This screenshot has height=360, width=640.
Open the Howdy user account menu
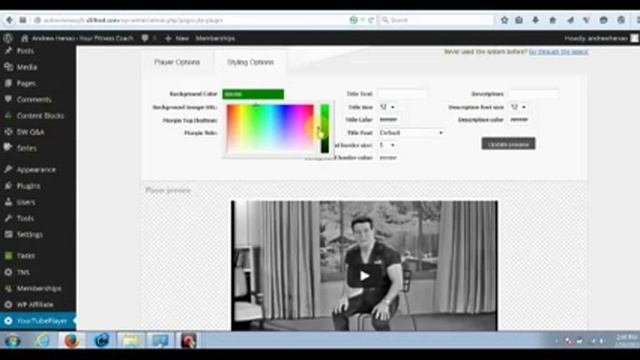(601, 38)
